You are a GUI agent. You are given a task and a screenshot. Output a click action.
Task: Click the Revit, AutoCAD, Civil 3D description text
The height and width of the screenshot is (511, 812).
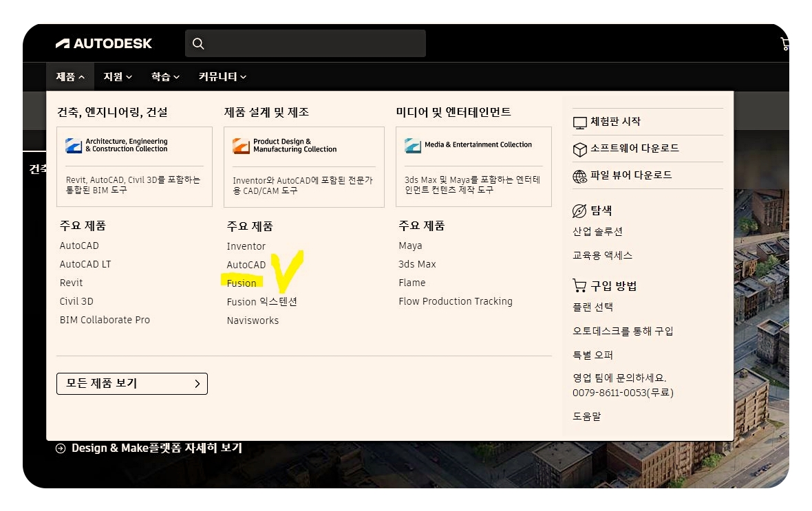click(x=133, y=185)
